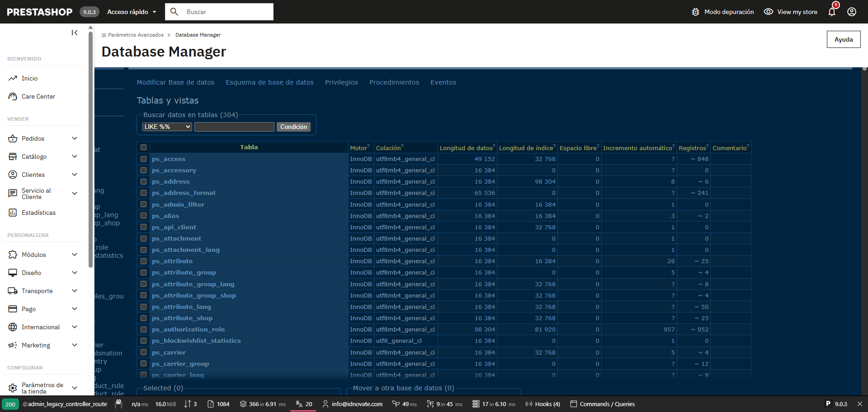Click the Ayuda help button
Image resolution: width=868 pixels, height=412 pixels.
[x=844, y=39]
